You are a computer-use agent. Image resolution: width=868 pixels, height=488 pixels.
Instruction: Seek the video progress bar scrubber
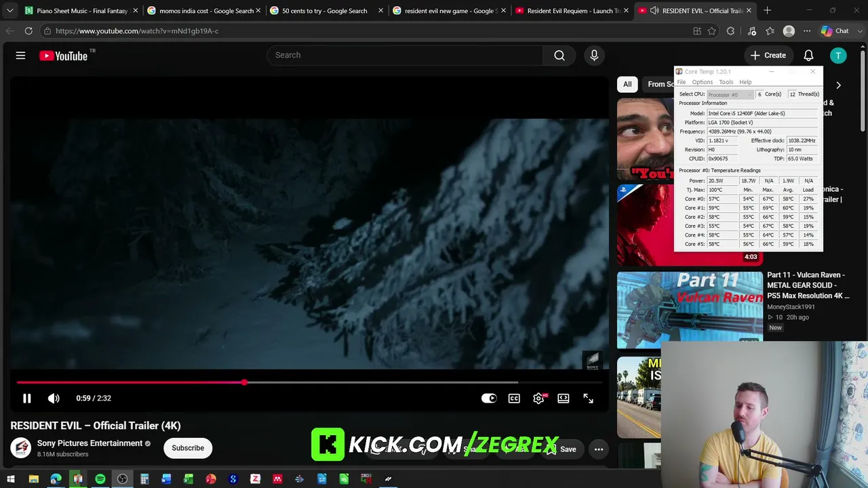coord(244,383)
